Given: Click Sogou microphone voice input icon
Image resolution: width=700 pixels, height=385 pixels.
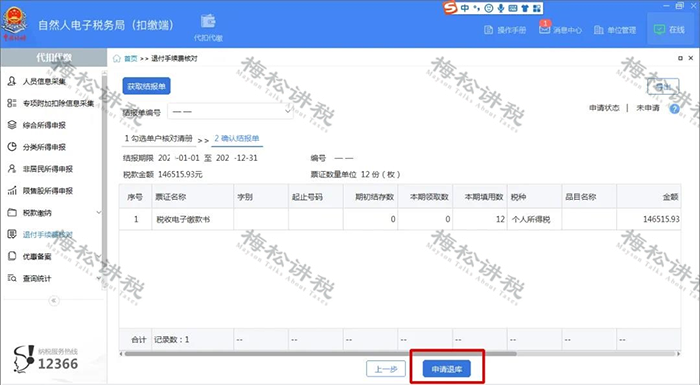Looking at the screenshot, I should 501,8.
